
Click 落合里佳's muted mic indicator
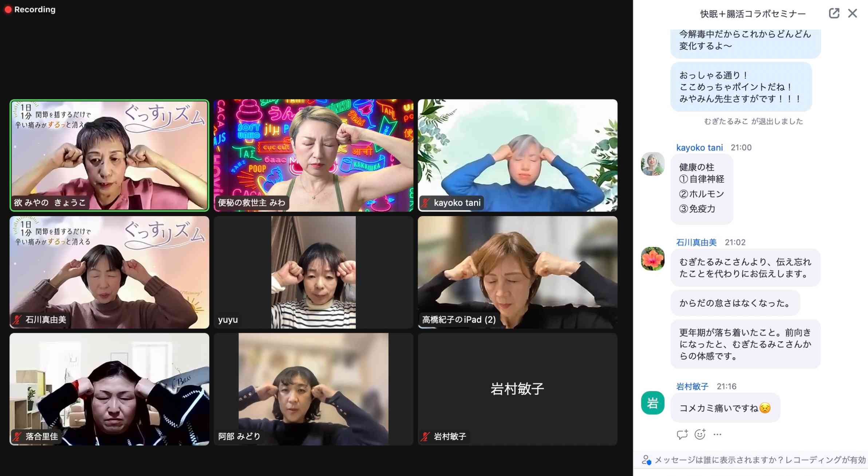[17, 436]
